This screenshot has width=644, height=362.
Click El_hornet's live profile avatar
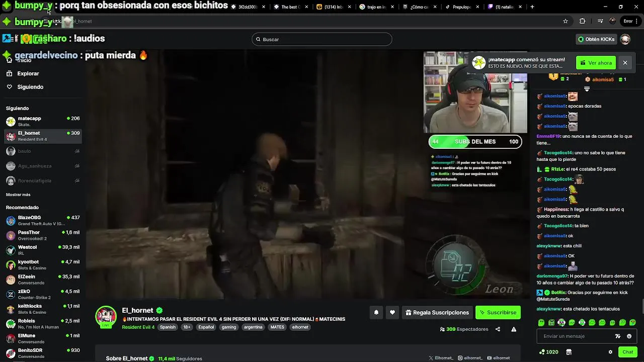coord(106,316)
